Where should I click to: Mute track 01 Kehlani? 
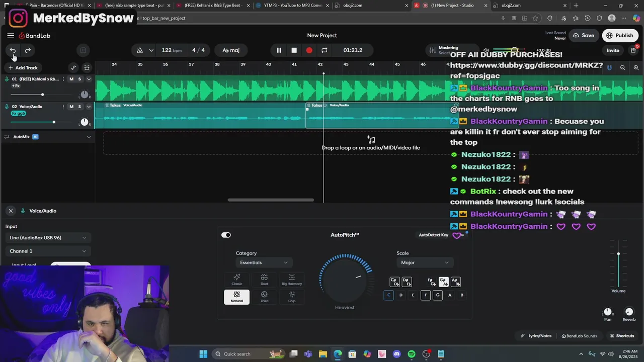click(x=71, y=79)
